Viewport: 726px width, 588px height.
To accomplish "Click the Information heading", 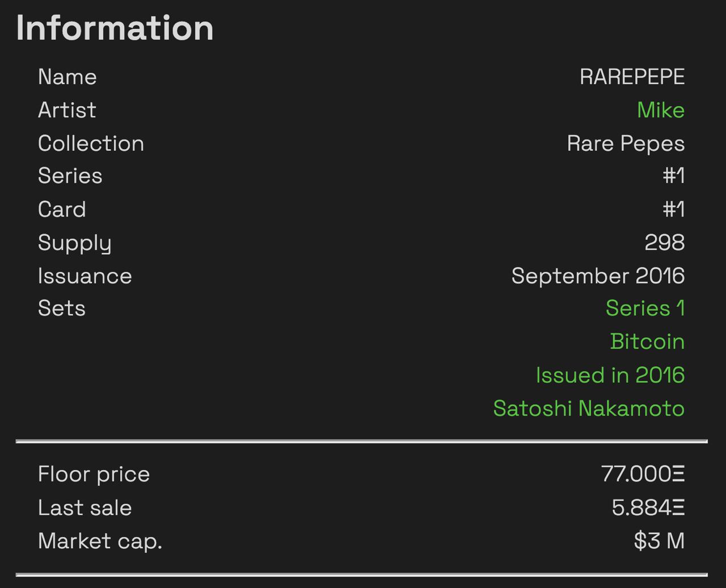I will 115,28.
